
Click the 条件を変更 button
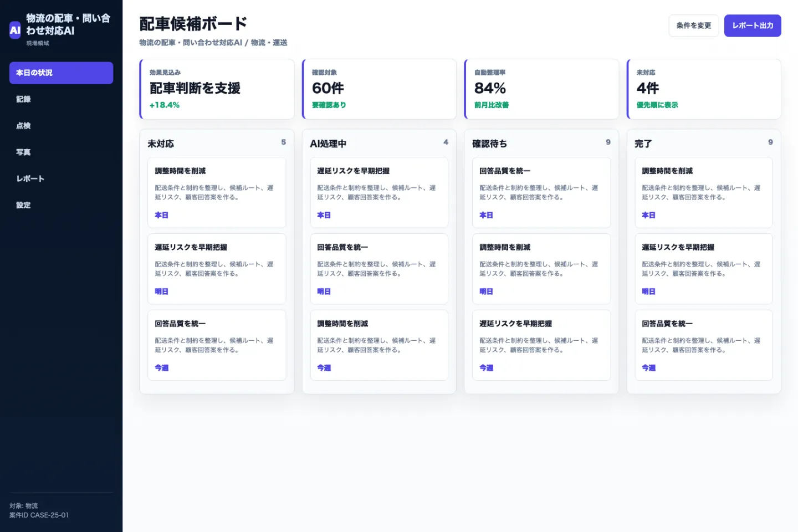coord(693,25)
